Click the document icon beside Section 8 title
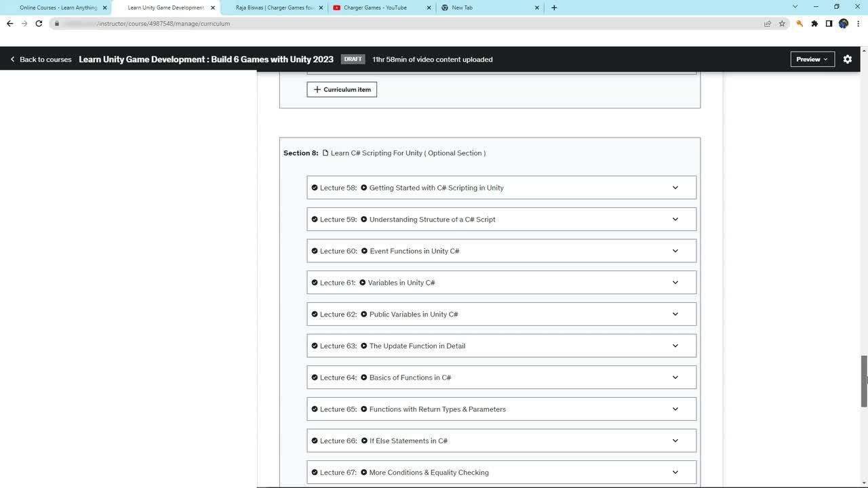Screen dimensions: 868x488 click(325, 153)
